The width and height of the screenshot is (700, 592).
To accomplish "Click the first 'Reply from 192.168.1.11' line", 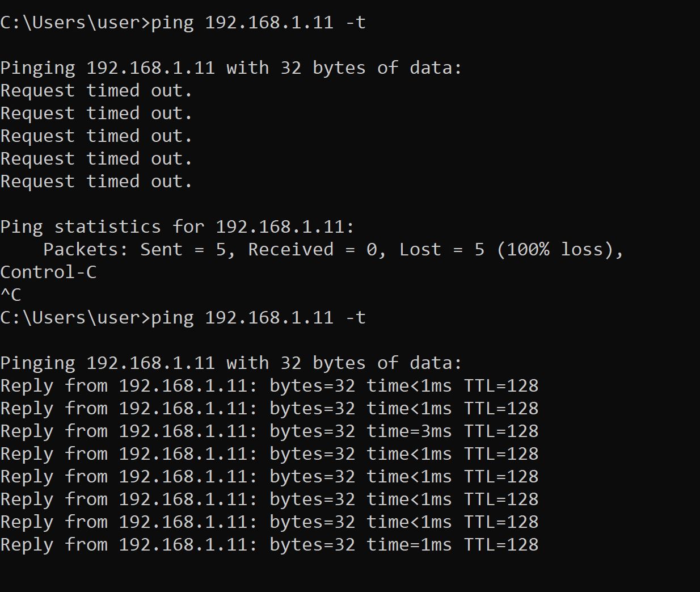I will [269, 386].
